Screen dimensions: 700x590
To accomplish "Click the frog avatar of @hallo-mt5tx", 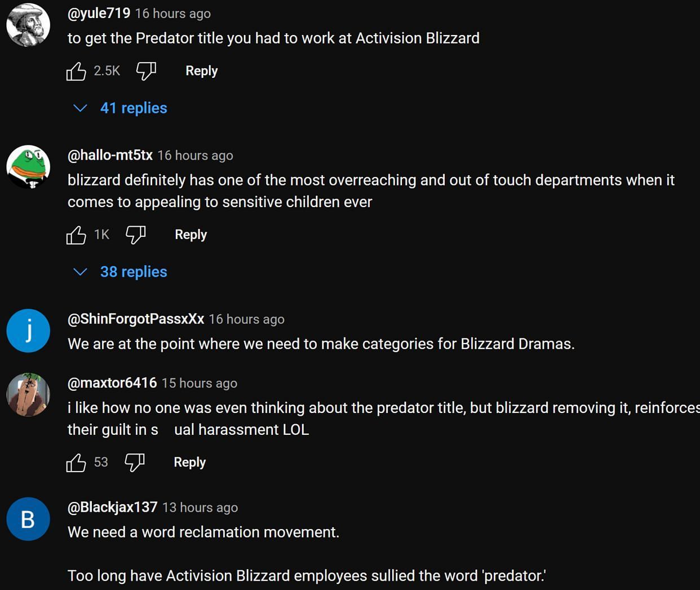I will click(x=28, y=167).
